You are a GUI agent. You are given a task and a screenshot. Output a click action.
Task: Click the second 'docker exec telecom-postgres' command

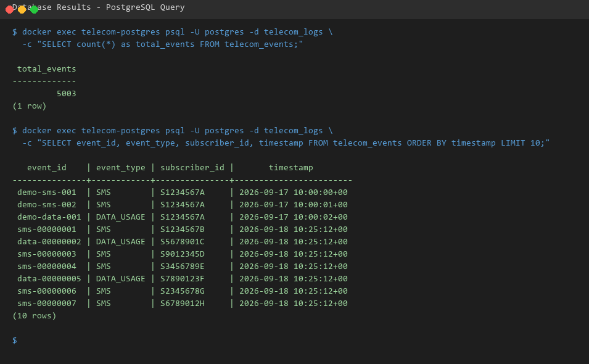(x=173, y=131)
